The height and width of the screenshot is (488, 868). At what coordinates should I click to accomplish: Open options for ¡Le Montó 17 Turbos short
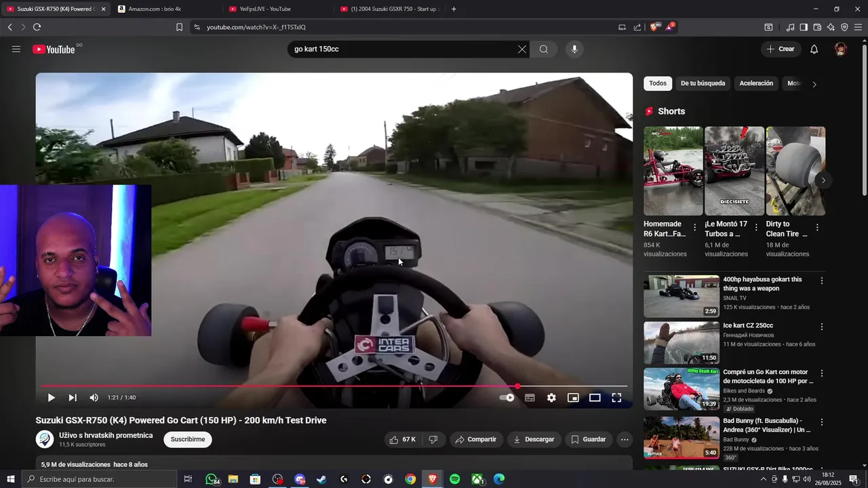(756, 228)
